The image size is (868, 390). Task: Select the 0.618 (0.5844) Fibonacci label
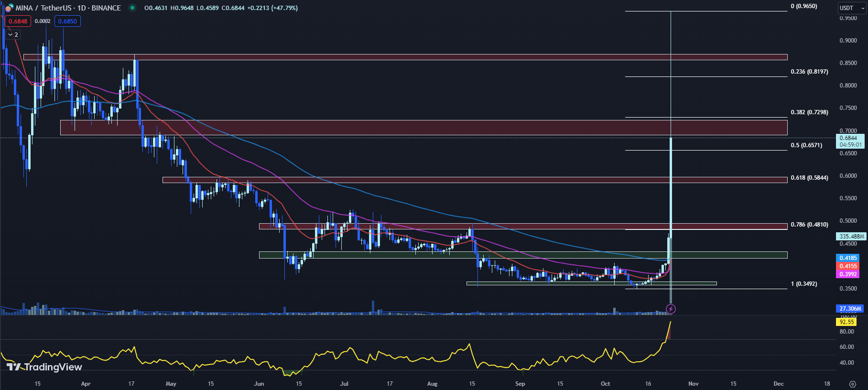coord(809,178)
